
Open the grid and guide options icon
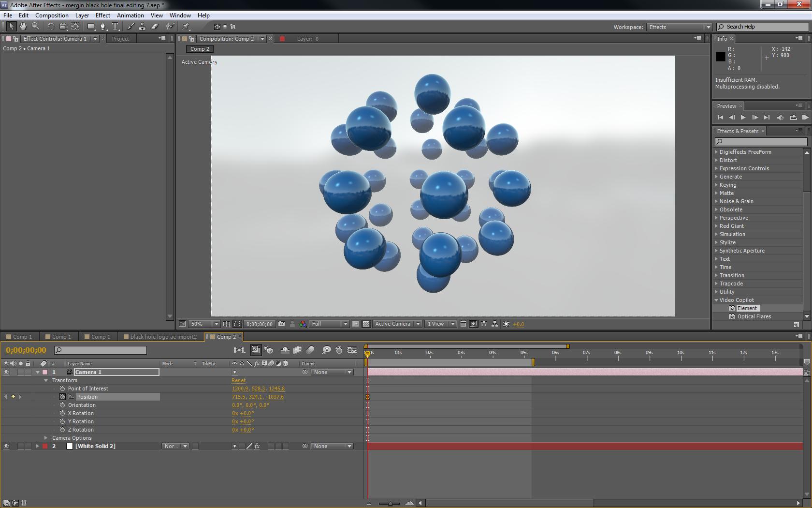(x=226, y=324)
